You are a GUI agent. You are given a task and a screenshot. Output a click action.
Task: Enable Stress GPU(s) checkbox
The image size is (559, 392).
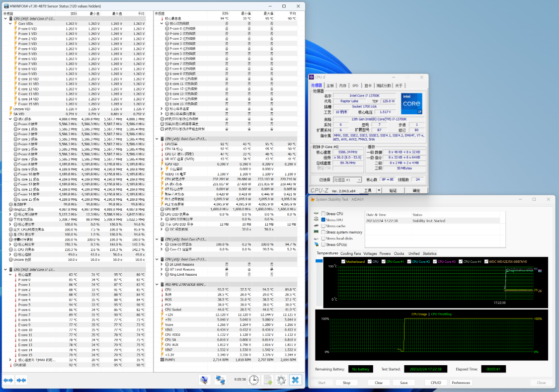[x=323, y=244]
